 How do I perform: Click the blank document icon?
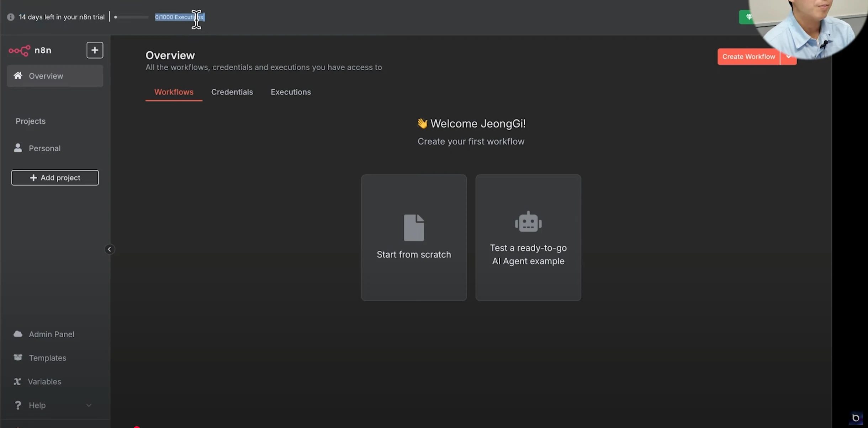click(x=414, y=228)
